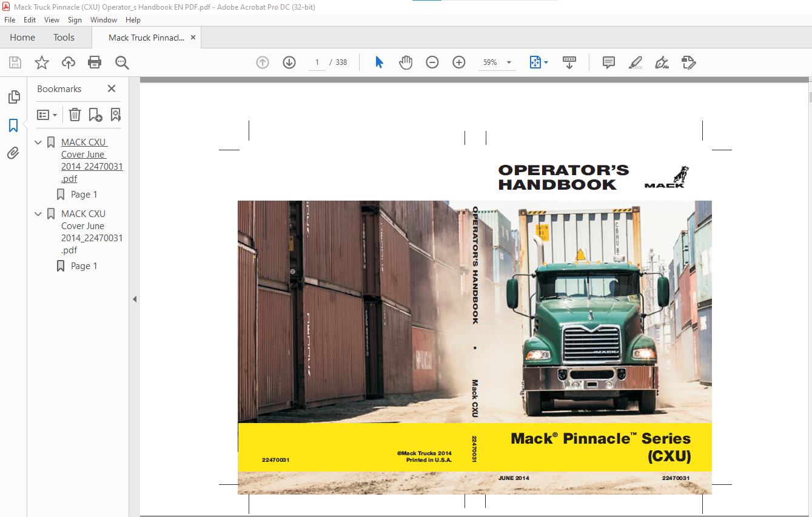
Task: Open Page Thumbnails panel icon
Action: click(x=13, y=97)
